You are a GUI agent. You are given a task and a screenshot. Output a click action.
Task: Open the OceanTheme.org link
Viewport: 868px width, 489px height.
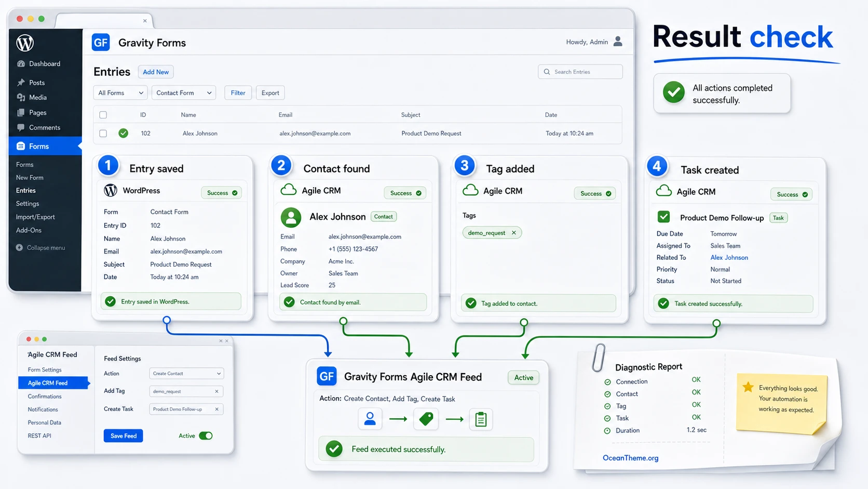coord(630,458)
